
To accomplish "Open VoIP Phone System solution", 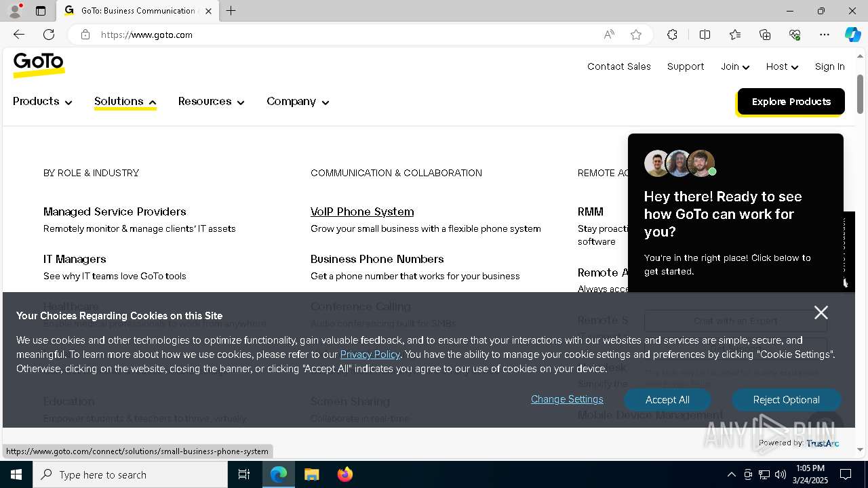I will pos(362,211).
